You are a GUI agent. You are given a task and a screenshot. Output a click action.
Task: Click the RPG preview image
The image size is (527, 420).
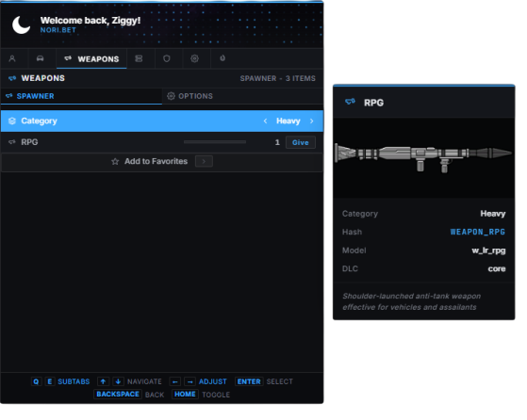pos(423,157)
